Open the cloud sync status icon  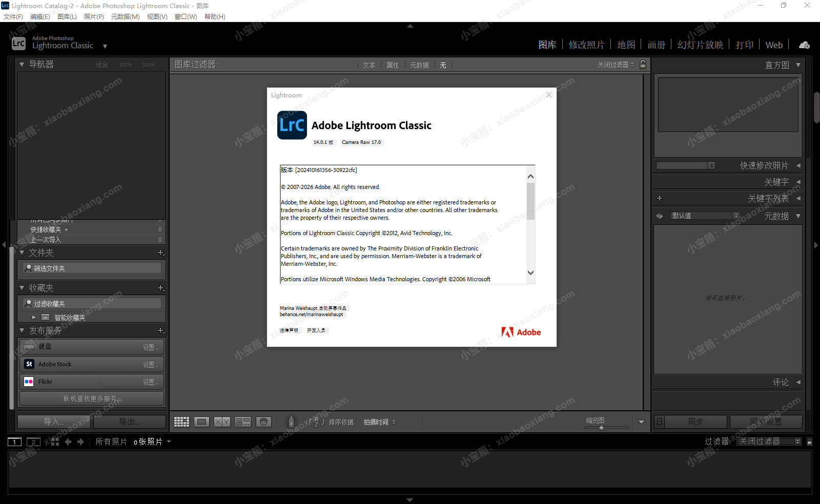point(804,45)
